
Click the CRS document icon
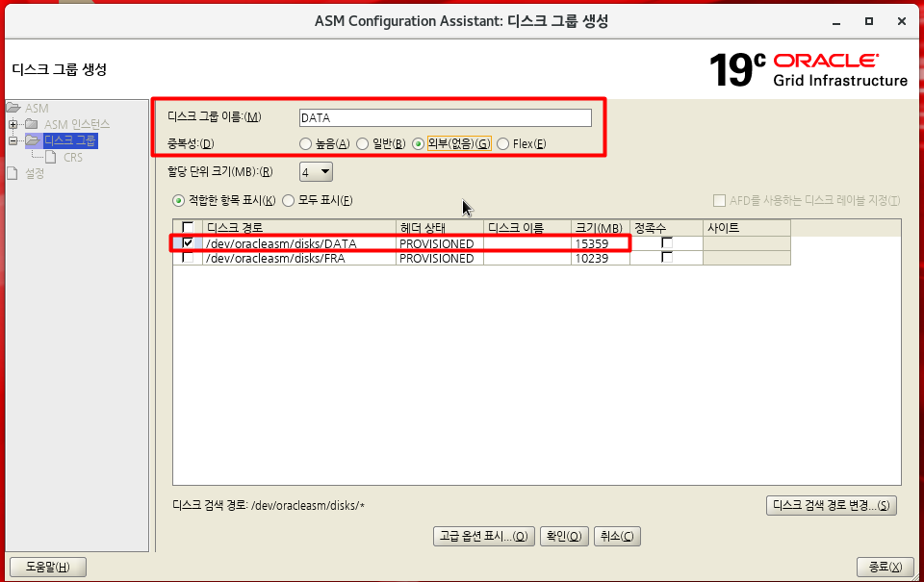point(51,157)
